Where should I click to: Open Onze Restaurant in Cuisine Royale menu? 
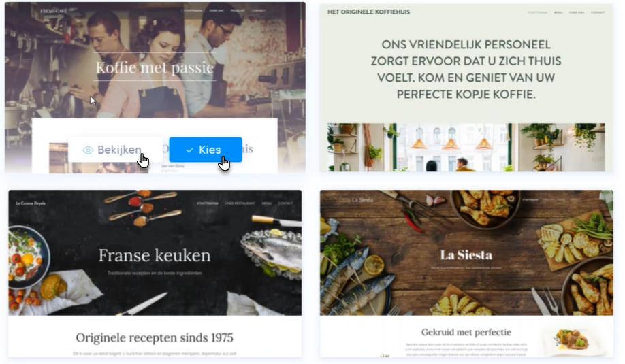coord(240,203)
